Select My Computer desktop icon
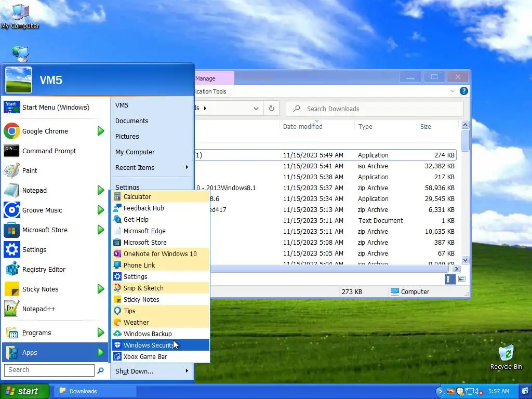 (20, 16)
